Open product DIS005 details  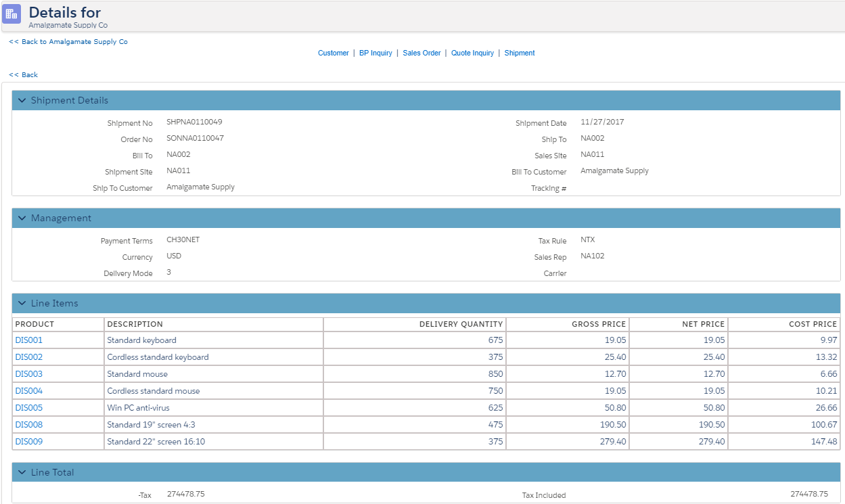point(29,408)
